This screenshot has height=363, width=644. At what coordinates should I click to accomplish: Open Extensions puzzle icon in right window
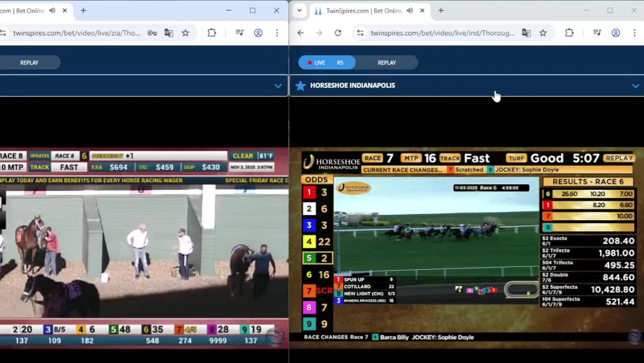pos(569,33)
